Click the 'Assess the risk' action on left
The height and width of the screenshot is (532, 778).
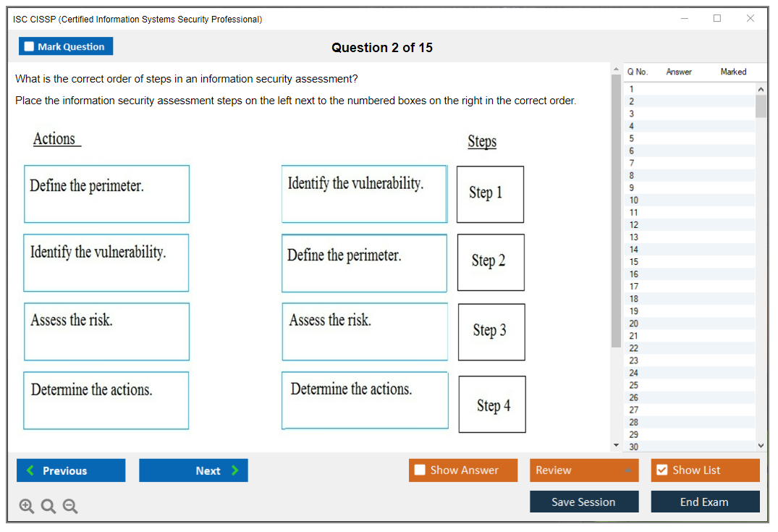coord(106,332)
